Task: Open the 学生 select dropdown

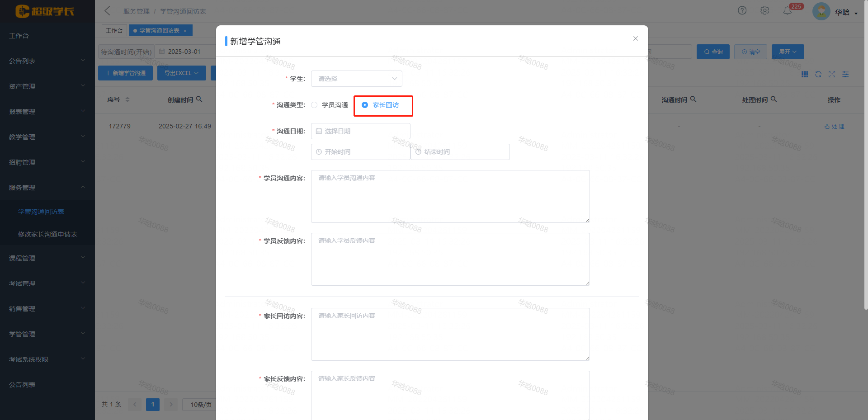Action: [x=356, y=79]
